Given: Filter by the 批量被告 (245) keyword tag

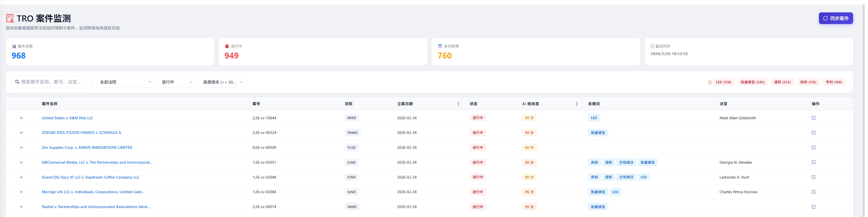Looking at the screenshot, I should tap(752, 82).
